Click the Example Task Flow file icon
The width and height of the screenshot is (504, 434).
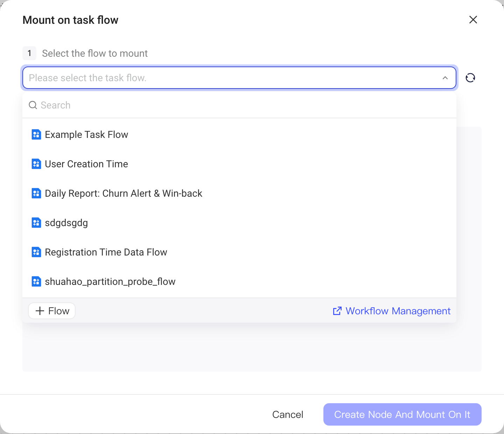click(36, 134)
